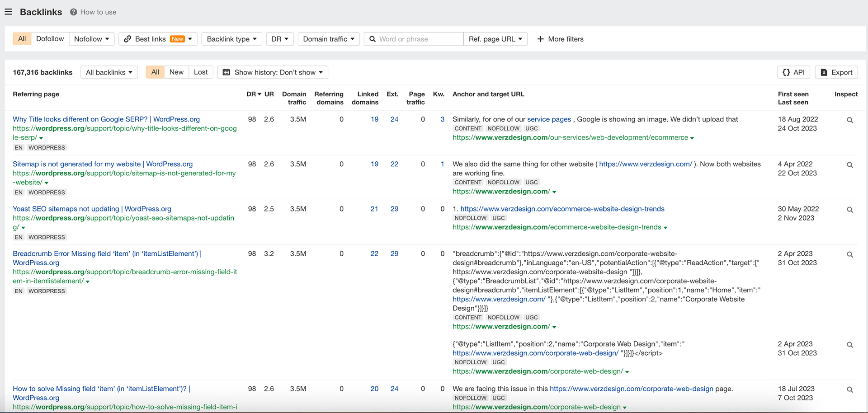This screenshot has width=868, height=413.
Task: Open the Backlink type dropdown
Action: pos(231,39)
